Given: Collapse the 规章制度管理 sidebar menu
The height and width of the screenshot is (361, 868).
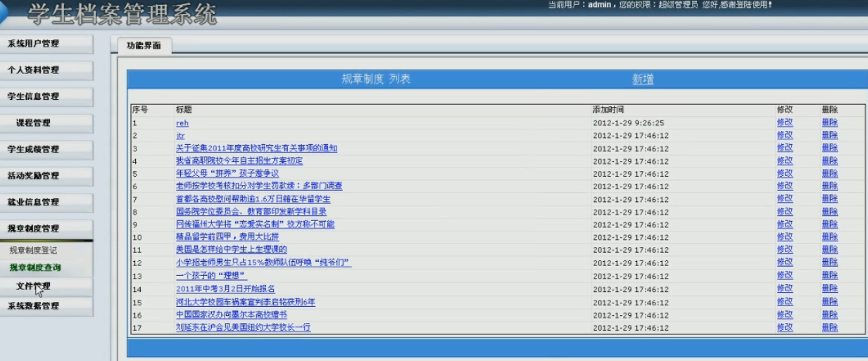Looking at the screenshot, I should (x=46, y=229).
